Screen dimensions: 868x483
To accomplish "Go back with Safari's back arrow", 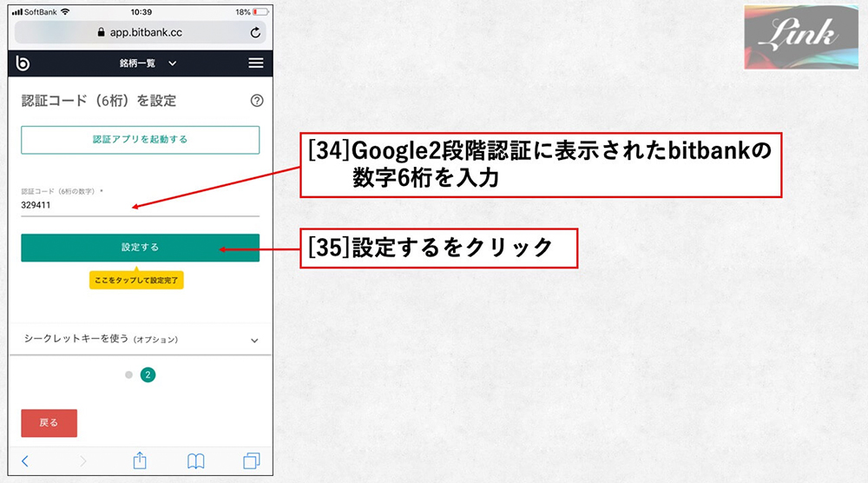I will pyautogui.click(x=25, y=460).
